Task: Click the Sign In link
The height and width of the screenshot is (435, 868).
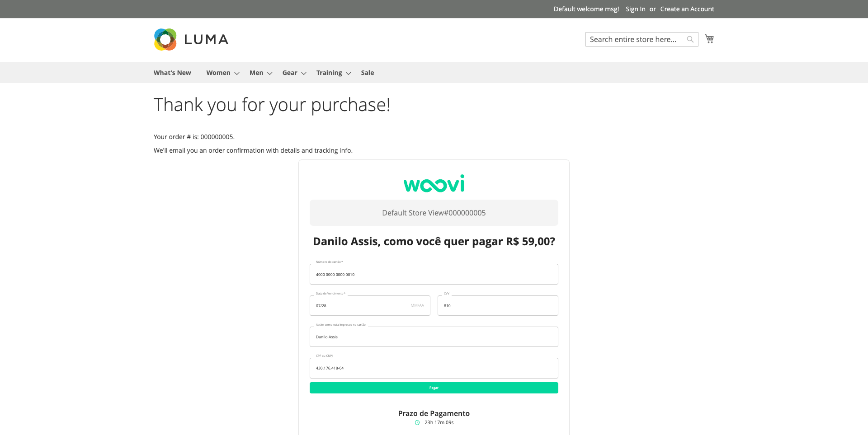Action: pyautogui.click(x=635, y=9)
